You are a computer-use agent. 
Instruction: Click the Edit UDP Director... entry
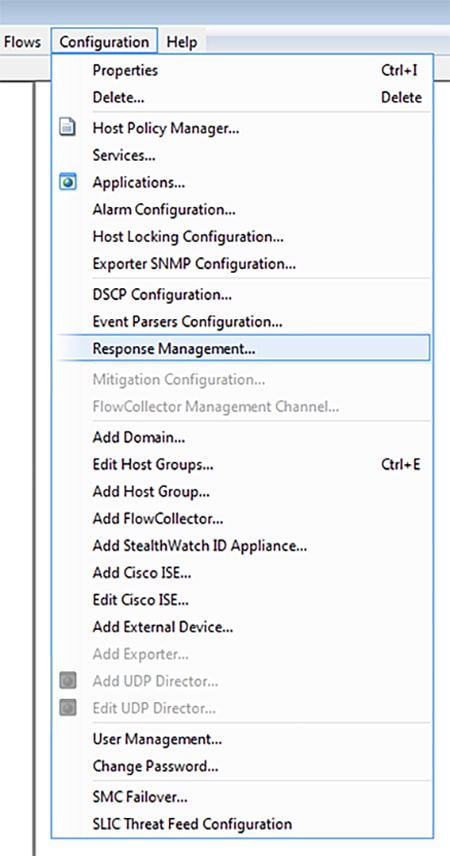click(x=243, y=709)
